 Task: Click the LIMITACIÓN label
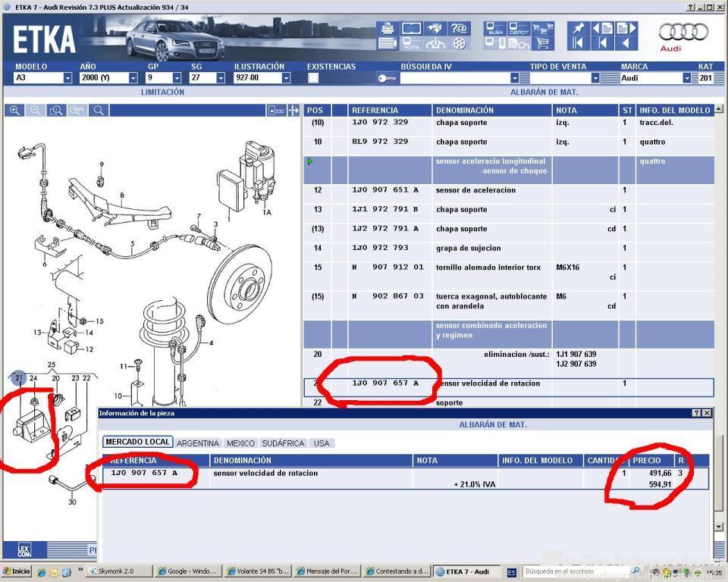pyautogui.click(x=162, y=92)
